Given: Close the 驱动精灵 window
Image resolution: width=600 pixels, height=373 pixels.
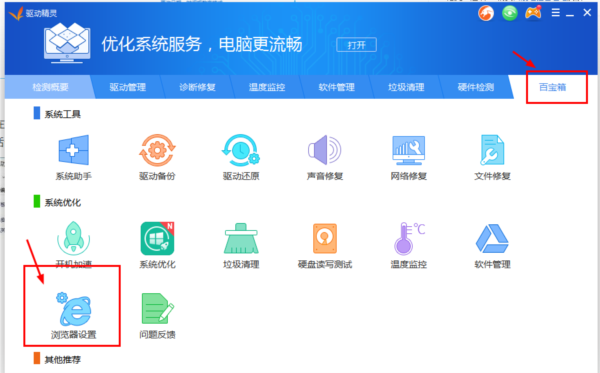Looking at the screenshot, I should tap(587, 13).
